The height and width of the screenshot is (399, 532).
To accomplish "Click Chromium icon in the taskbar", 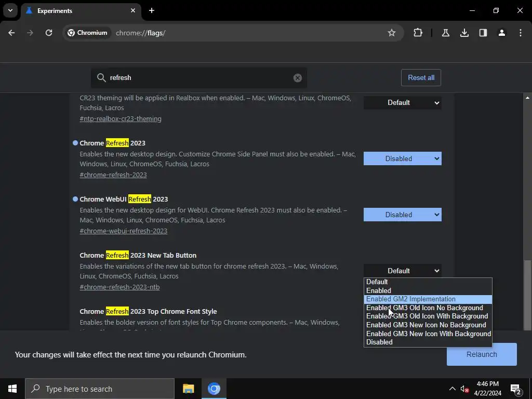I will 214,389.
